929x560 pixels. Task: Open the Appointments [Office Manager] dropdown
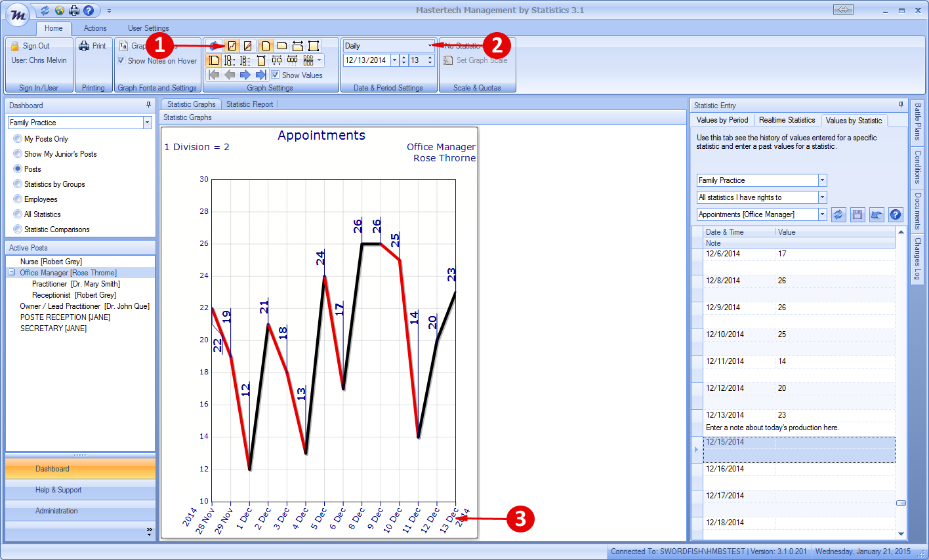coord(822,214)
